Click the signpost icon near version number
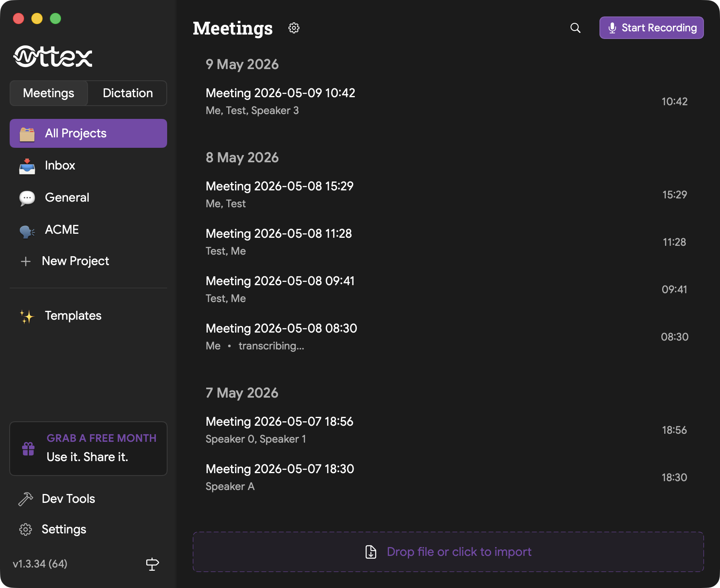 click(152, 564)
